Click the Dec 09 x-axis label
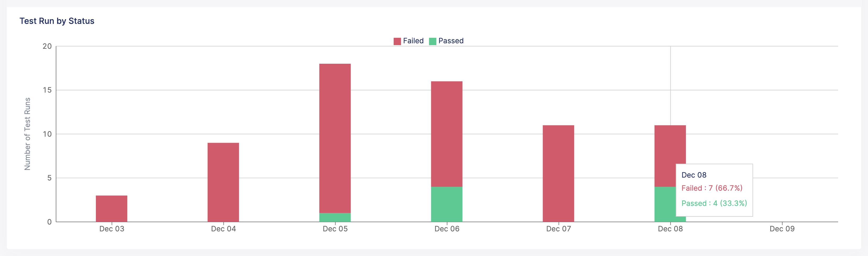The image size is (868, 256). (x=782, y=229)
